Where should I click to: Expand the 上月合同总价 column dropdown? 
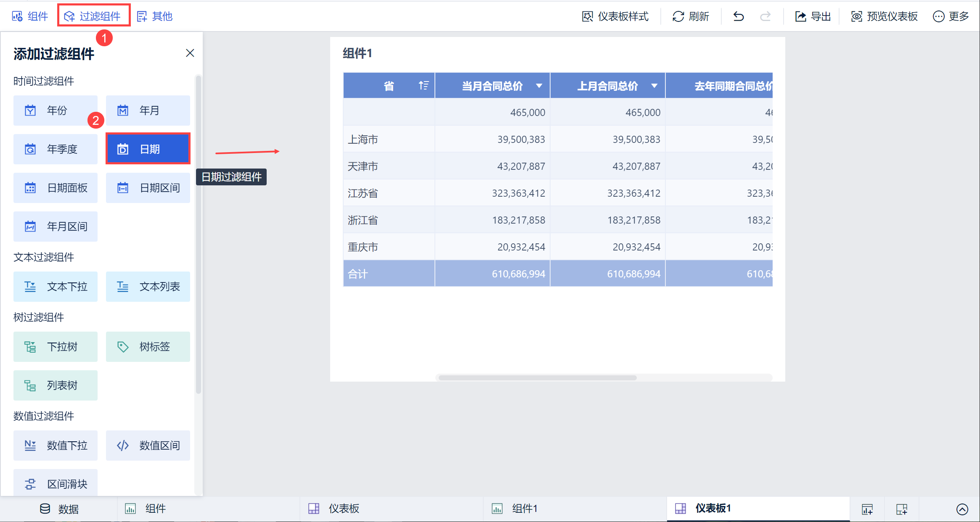click(654, 86)
